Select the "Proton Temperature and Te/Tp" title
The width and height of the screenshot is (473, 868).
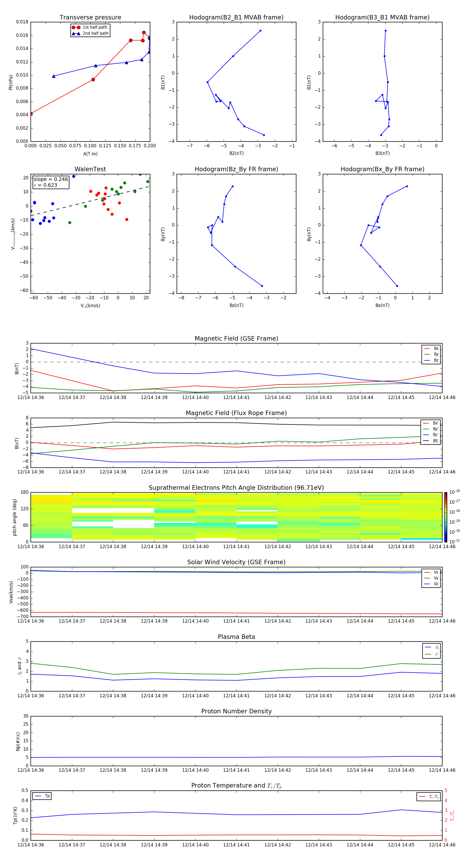pyautogui.click(x=236, y=786)
